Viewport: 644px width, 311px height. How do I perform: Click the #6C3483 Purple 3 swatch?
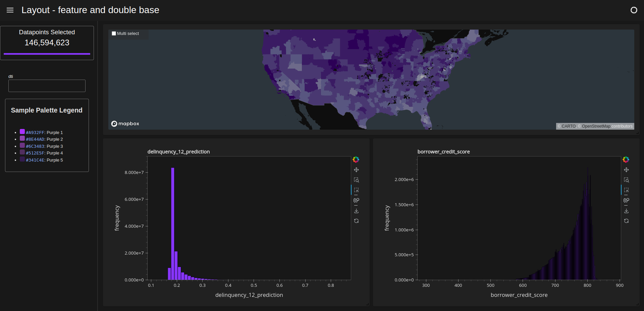click(x=22, y=145)
